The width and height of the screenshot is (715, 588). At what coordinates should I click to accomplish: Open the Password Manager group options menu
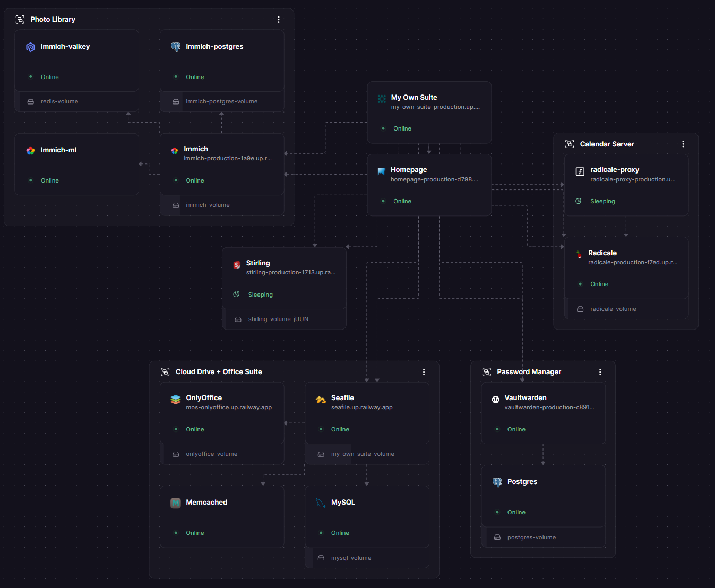pos(600,372)
